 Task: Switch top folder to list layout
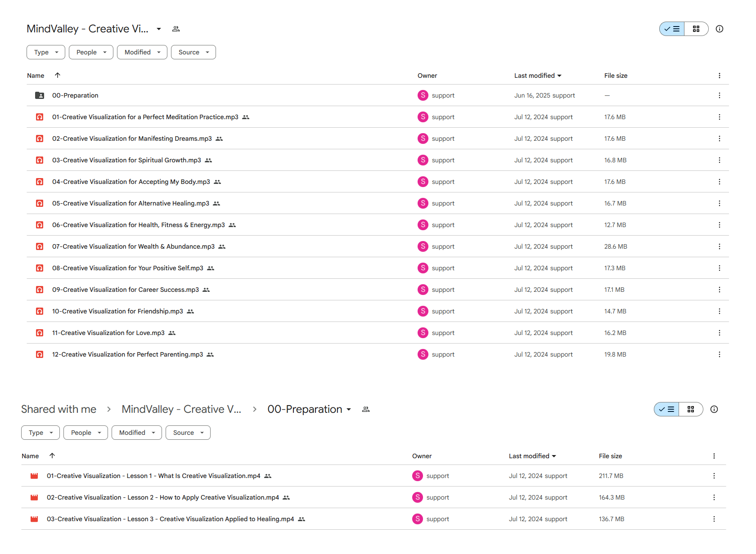pyautogui.click(x=672, y=29)
